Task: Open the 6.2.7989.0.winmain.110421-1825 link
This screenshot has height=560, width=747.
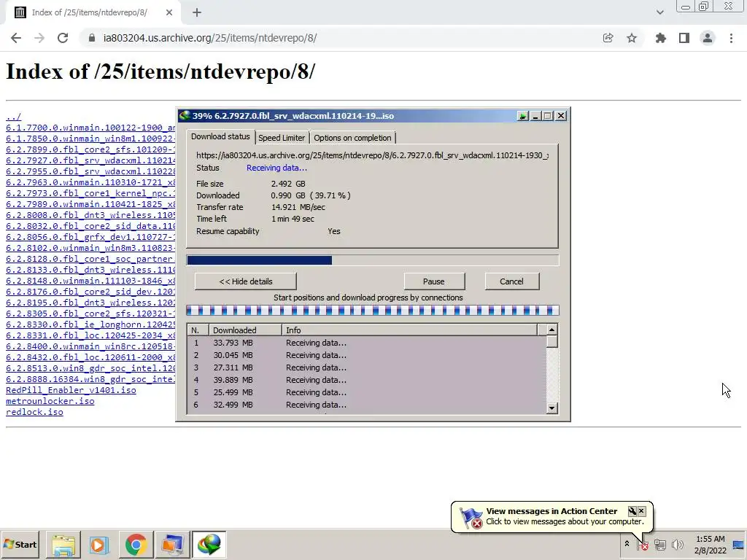Action: click(90, 204)
